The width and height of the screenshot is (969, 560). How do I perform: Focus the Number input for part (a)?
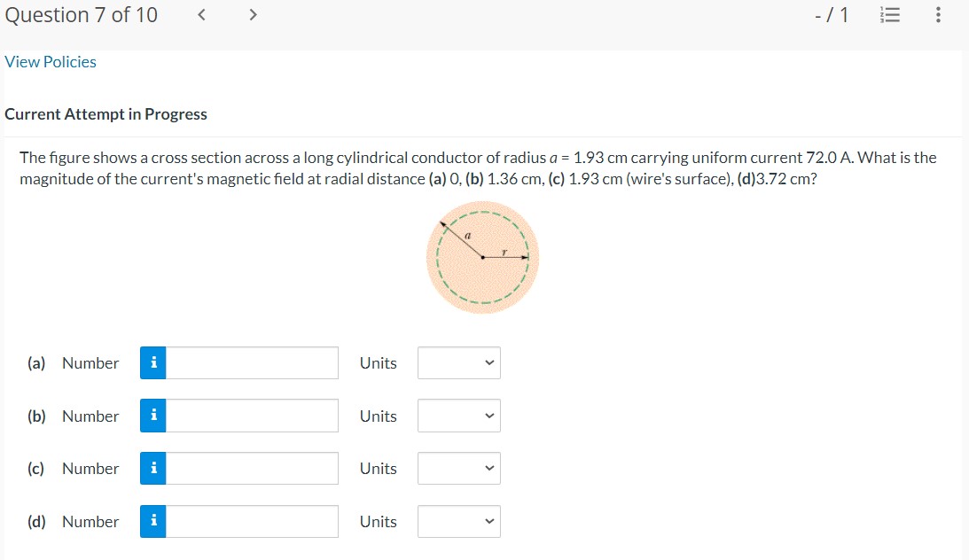(252, 363)
